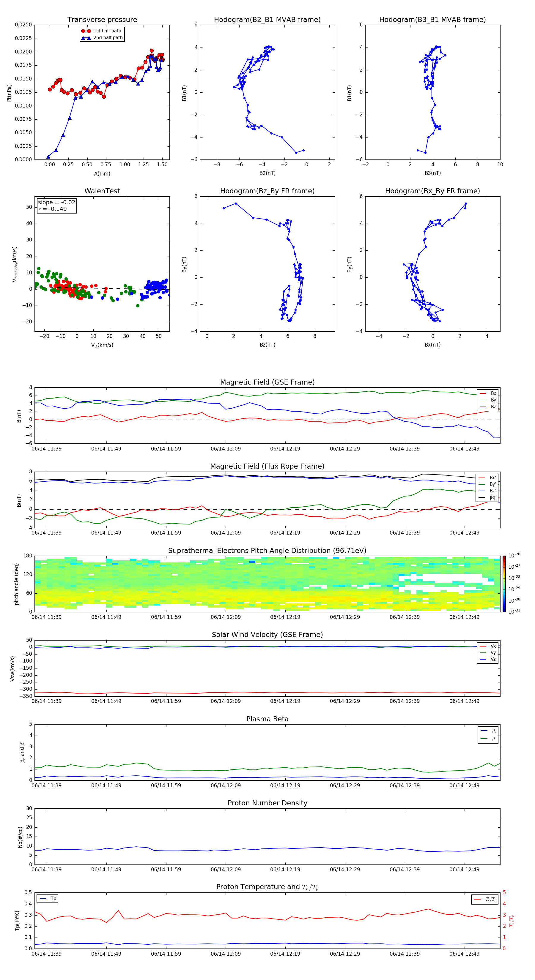Click the colorbar's top tick label 10^-26
535x980 pixels.
pyautogui.click(x=514, y=555)
